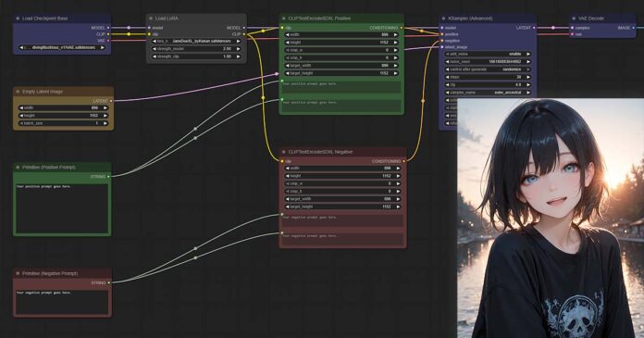Click the crop_h value field in CLIPTextEncodeSDXL Negative
This screenshot has width=644, height=338.
click(x=342, y=191)
